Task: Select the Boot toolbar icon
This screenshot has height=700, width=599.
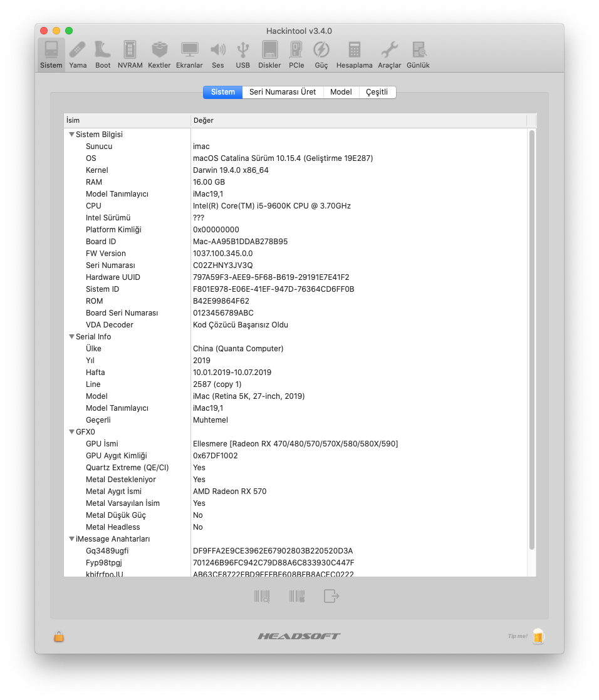Action: [x=103, y=54]
